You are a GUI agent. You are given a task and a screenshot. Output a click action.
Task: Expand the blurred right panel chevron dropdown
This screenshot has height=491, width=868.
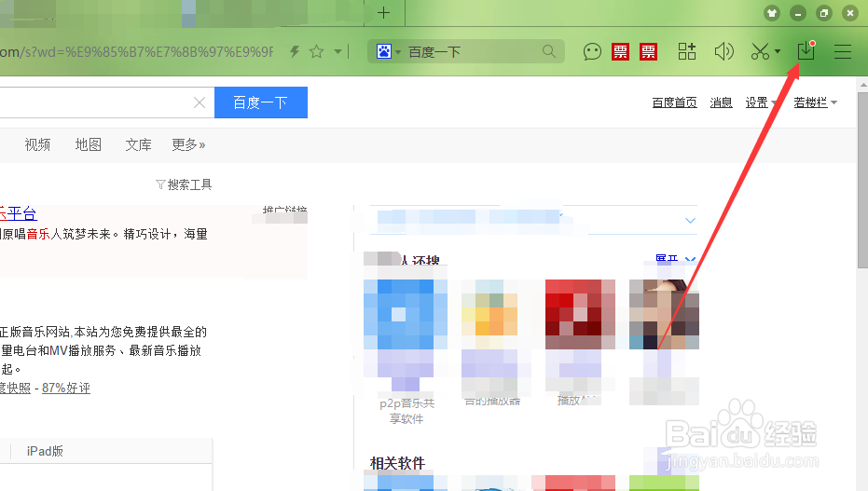690,220
